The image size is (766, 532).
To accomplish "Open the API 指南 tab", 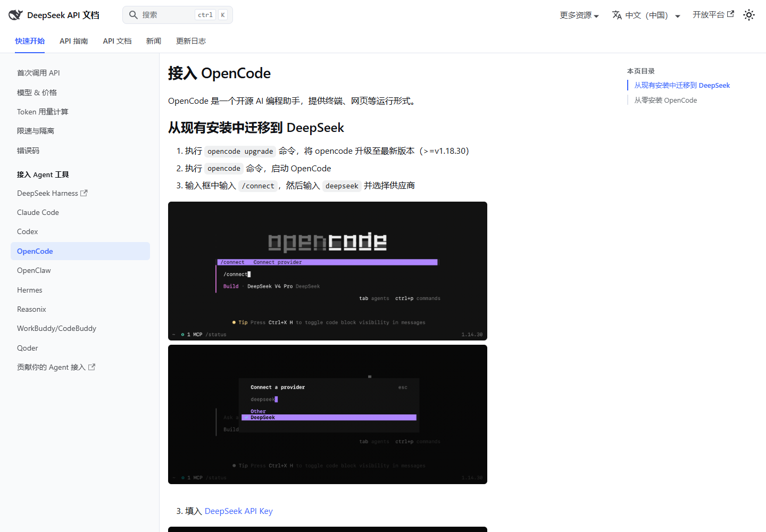I will tap(74, 41).
